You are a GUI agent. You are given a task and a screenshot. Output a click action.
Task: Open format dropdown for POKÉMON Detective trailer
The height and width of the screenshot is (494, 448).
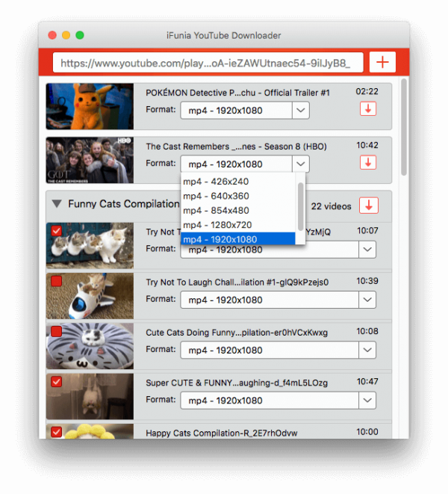click(x=301, y=111)
